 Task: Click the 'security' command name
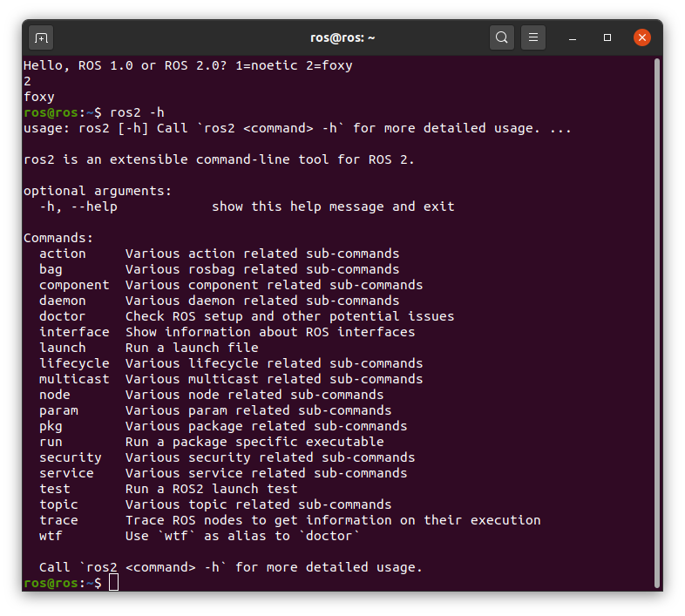click(x=71, y=457)
